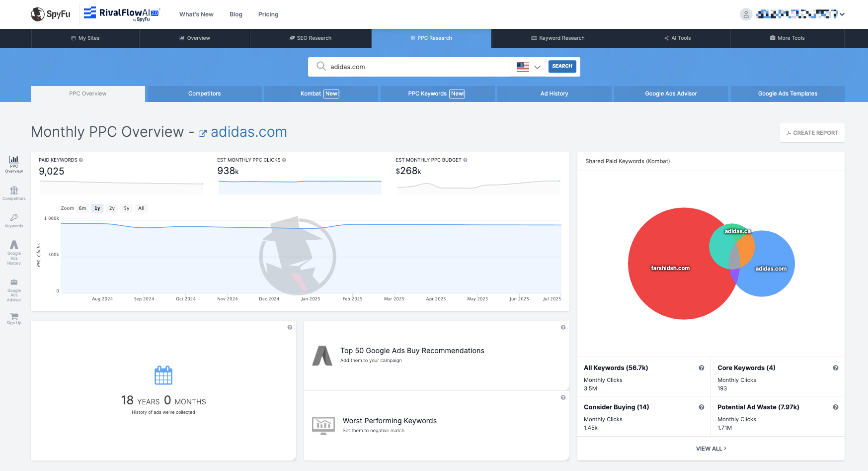This screenshot has width=868, height=471.
Task: Open What's New page
Action: (x=196, y=14)
